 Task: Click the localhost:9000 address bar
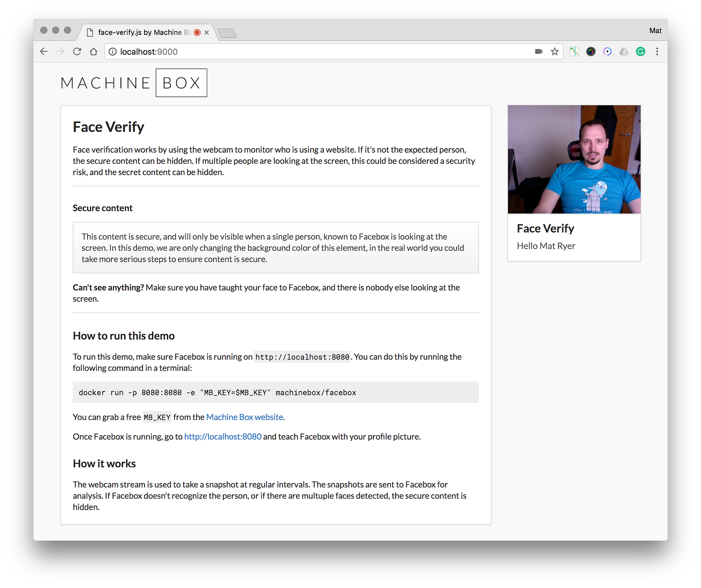(x=324, y=52)
